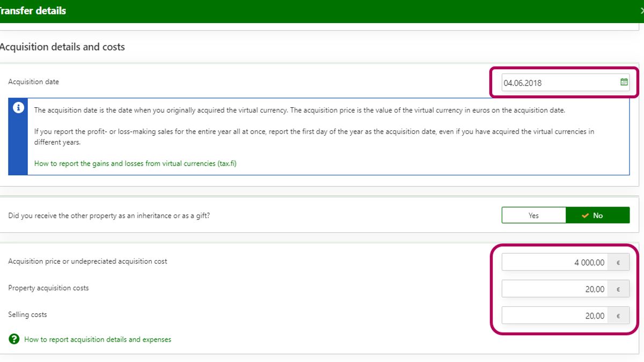
Task: Open the calendar picker for Acquisition date
Action: point(624,83)
